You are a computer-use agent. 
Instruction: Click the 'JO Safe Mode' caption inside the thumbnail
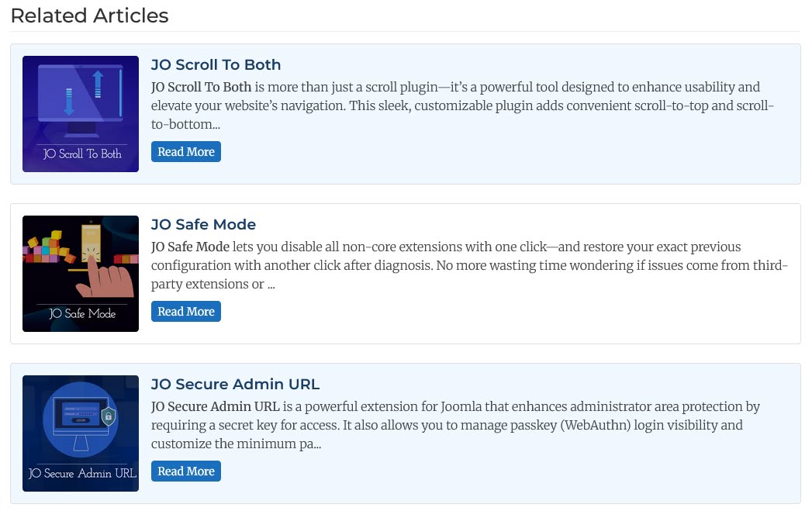(82, 314)
